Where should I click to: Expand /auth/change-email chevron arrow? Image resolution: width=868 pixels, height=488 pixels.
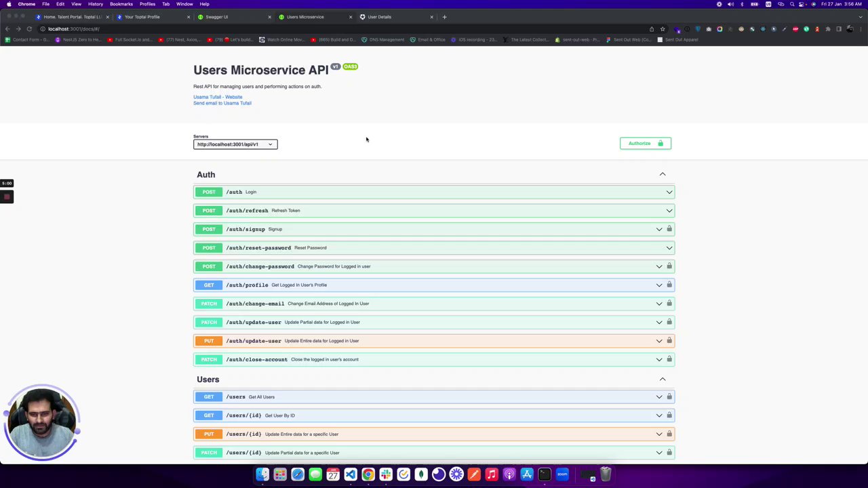659,304
